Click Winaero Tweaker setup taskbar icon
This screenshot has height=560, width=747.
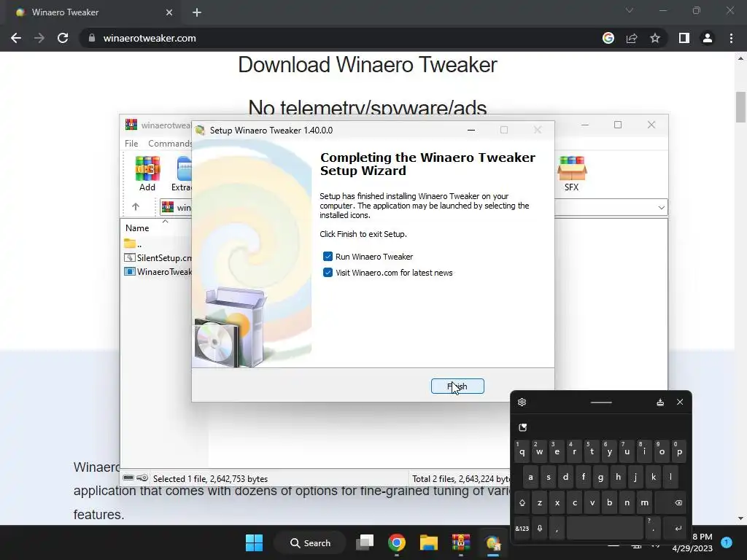click(x=492, y=542)
